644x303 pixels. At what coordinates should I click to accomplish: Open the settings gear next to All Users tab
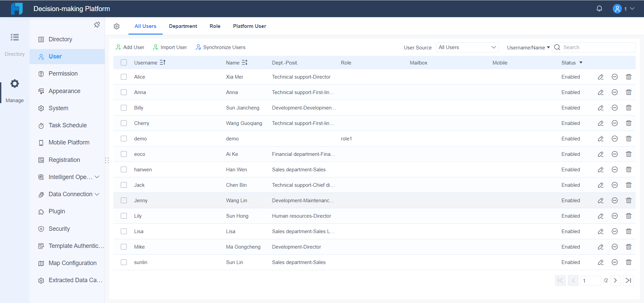click(116, 26)
